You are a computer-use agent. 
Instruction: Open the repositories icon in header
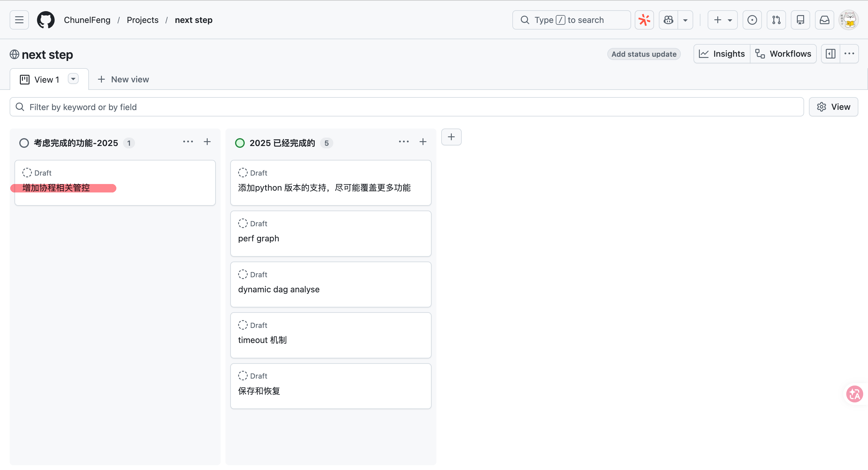(800, 20)
